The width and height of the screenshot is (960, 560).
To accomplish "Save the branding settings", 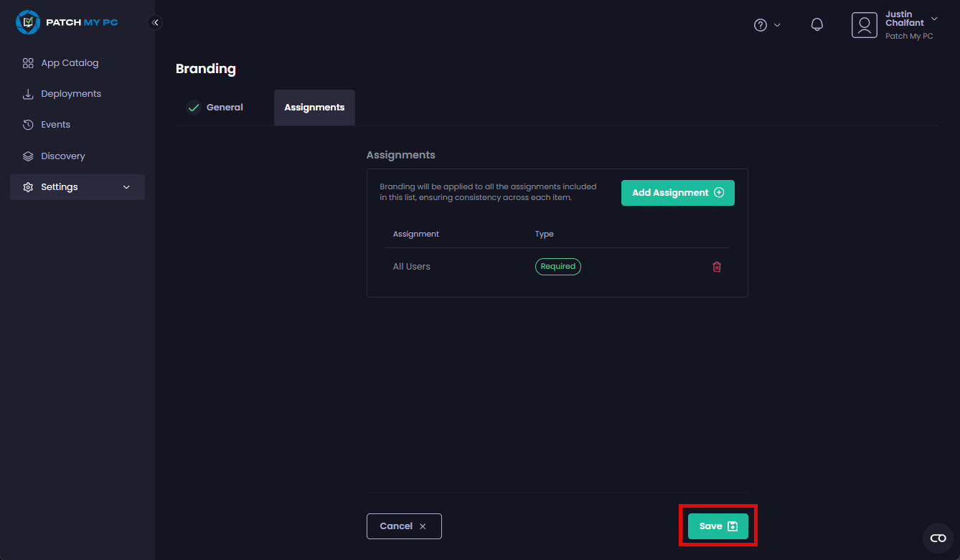I will (717, 526).
